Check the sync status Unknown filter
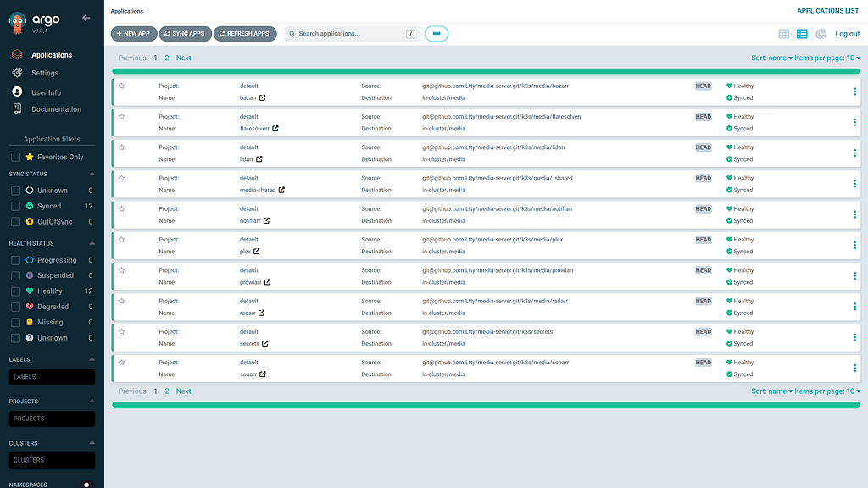Image resolution: width=868 pixels, height=488 pixels. point(15,191)
